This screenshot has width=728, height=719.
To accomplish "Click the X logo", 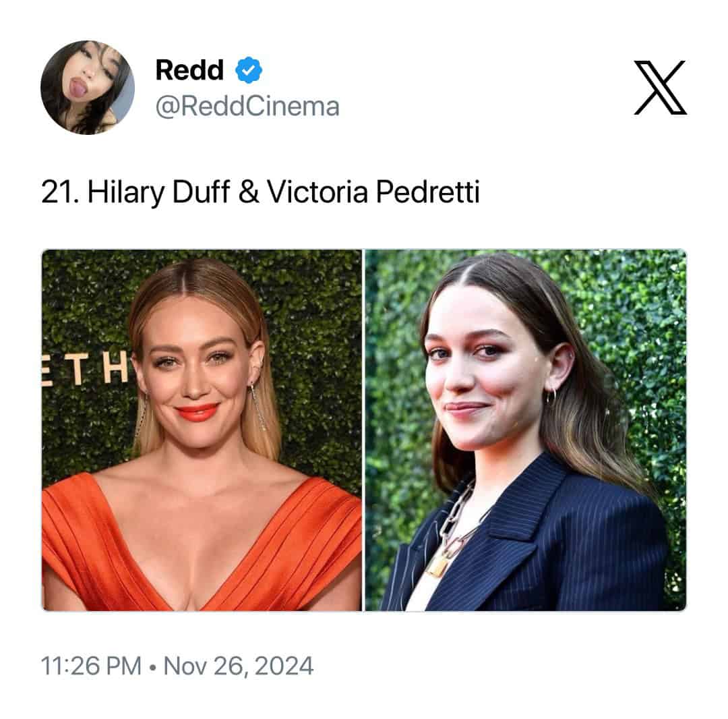I will (660, 88).
